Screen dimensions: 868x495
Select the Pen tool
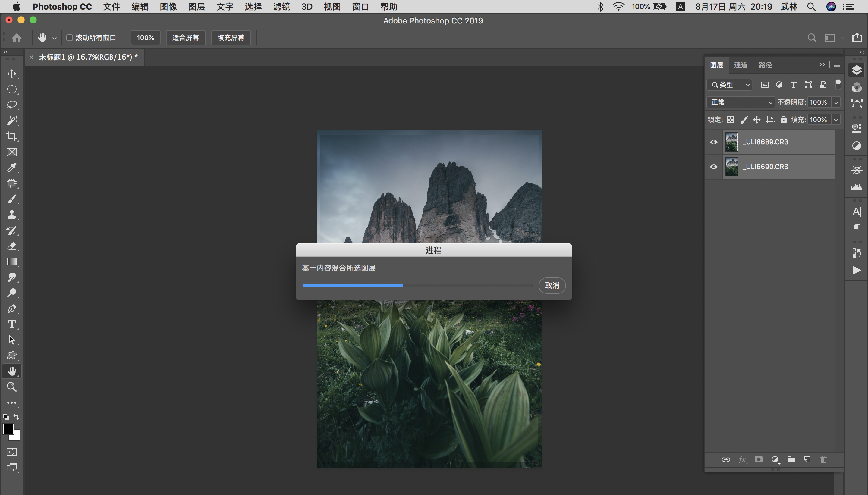pos(12,309)
